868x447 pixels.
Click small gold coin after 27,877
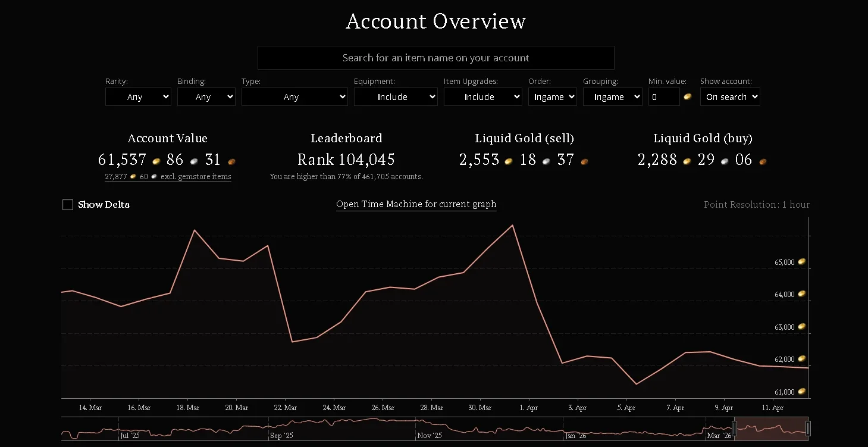[x=133, y=176]
